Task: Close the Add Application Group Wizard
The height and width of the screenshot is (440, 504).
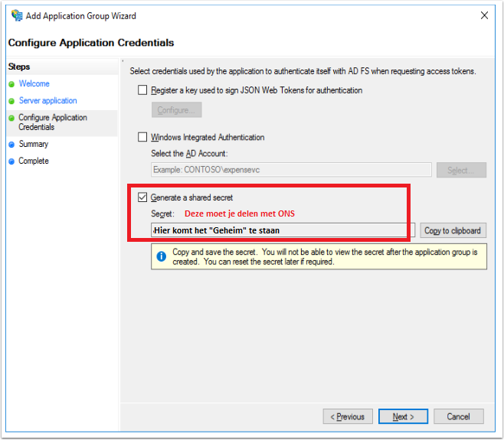Action: 484,15
